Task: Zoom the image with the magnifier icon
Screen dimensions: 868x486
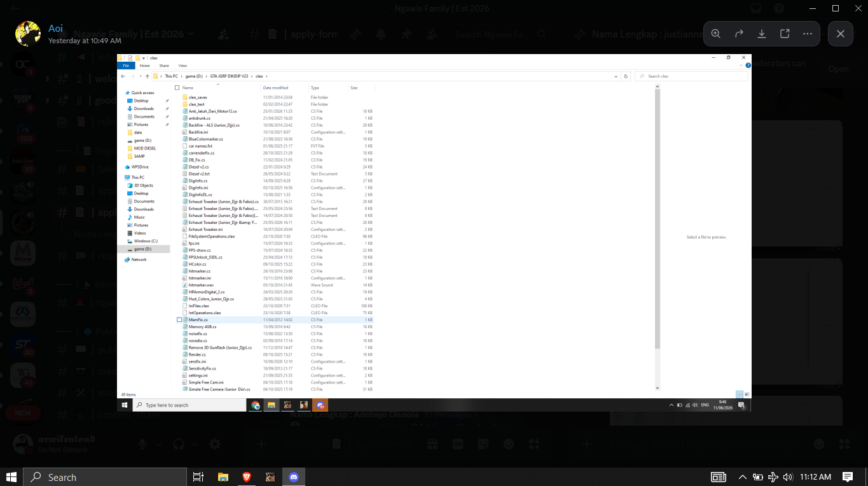Action: pos(716,34)
